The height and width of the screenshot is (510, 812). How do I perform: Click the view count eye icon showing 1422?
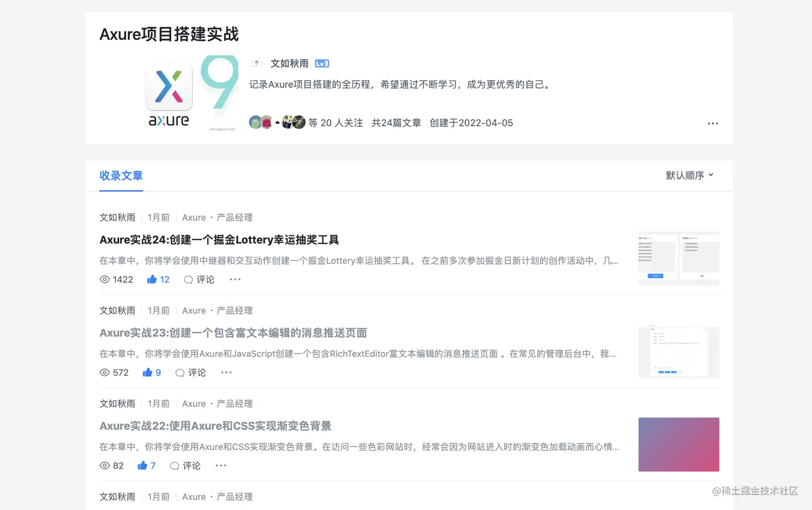(x=105, y=279)
